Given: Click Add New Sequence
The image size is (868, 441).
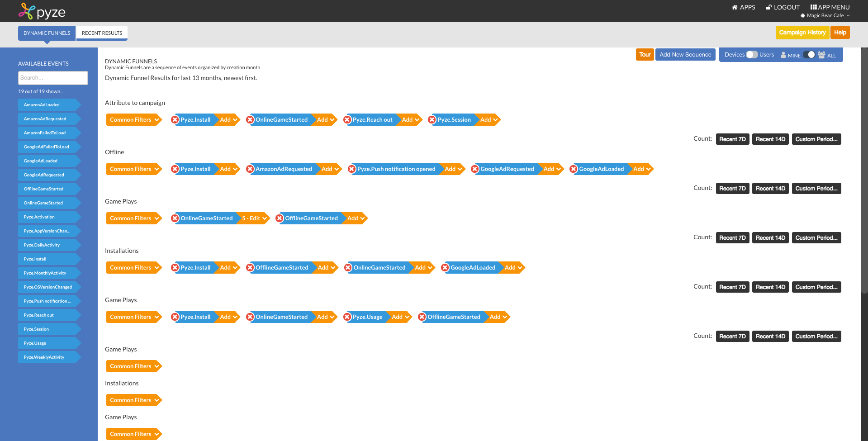Looking at the screenshot, I should (685, 55).
